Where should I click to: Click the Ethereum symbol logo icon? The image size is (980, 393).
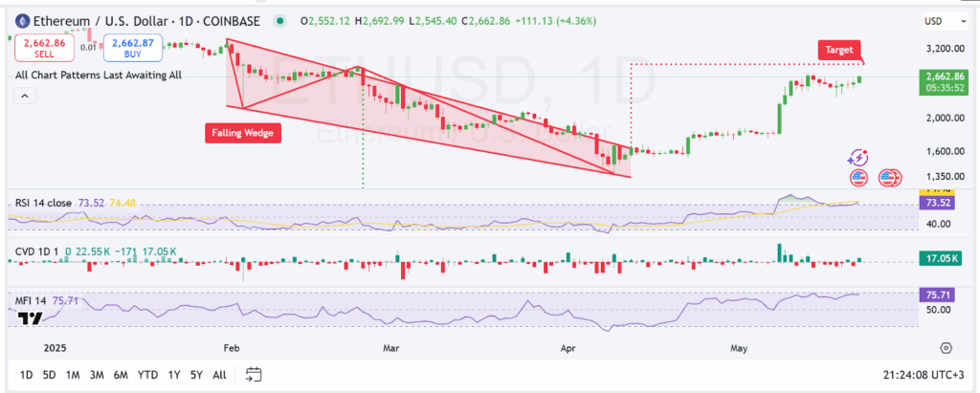[x=24, y=21]
